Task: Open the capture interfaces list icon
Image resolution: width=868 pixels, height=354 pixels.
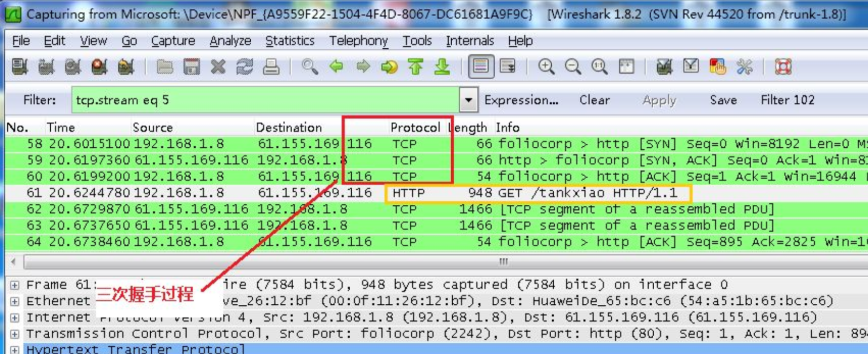Action: pos(20,66)
